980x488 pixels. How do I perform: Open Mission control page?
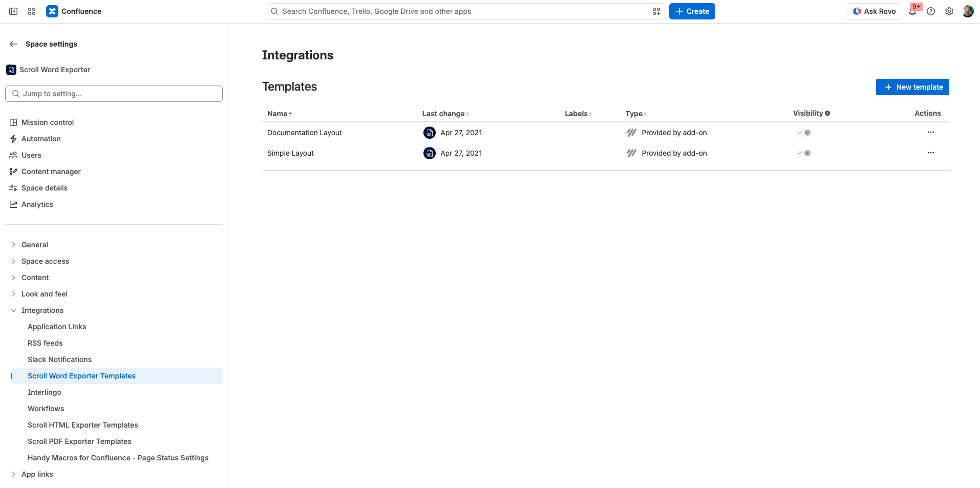coord(48,122)
